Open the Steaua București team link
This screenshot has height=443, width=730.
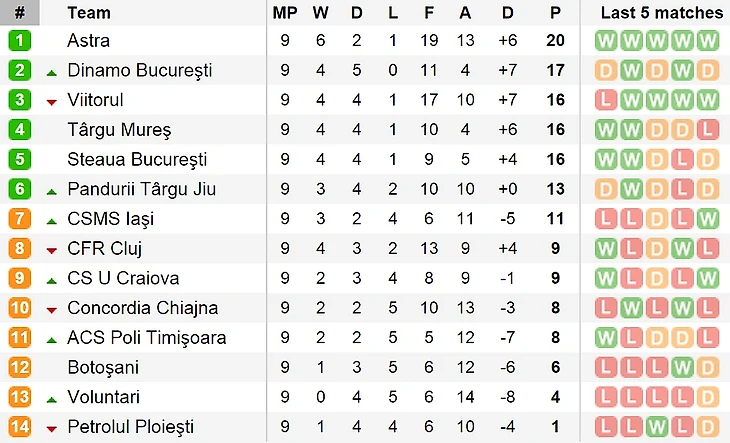click(x=137, y=159)
